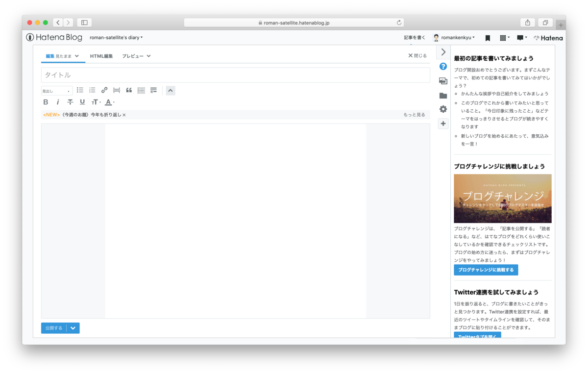Apply blockquote using the quote icon
The width and height of the screenshot is (588, 374).
pos(129,90)
